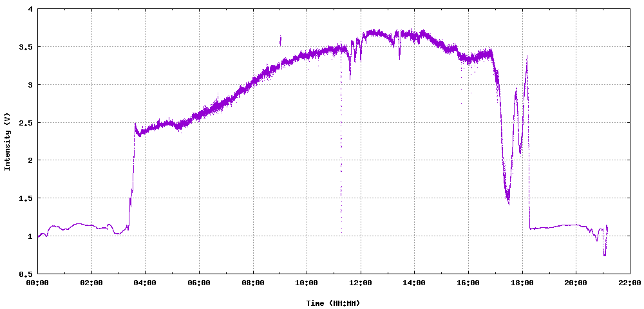Image resolution: width=644 pixels, height=309 pixels.
Task: Click the x-axis tick label "04:00"
Action: pos(146,283)
